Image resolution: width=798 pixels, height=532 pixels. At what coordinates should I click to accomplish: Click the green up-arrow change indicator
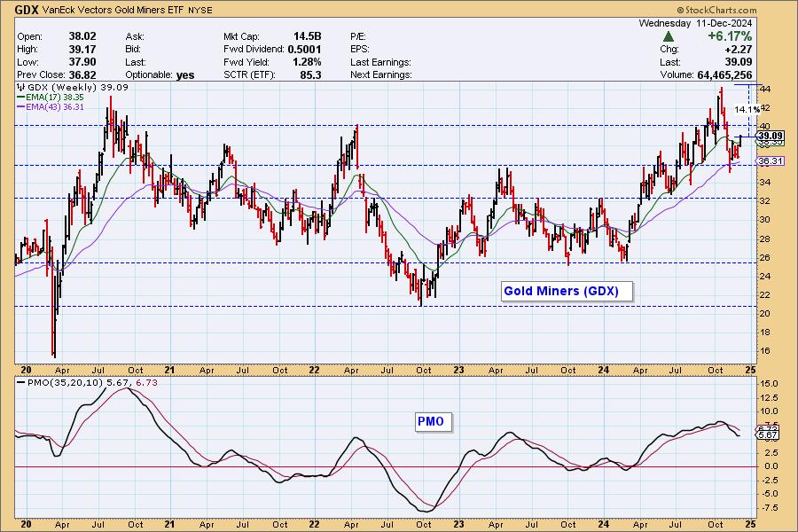(669, 36)
